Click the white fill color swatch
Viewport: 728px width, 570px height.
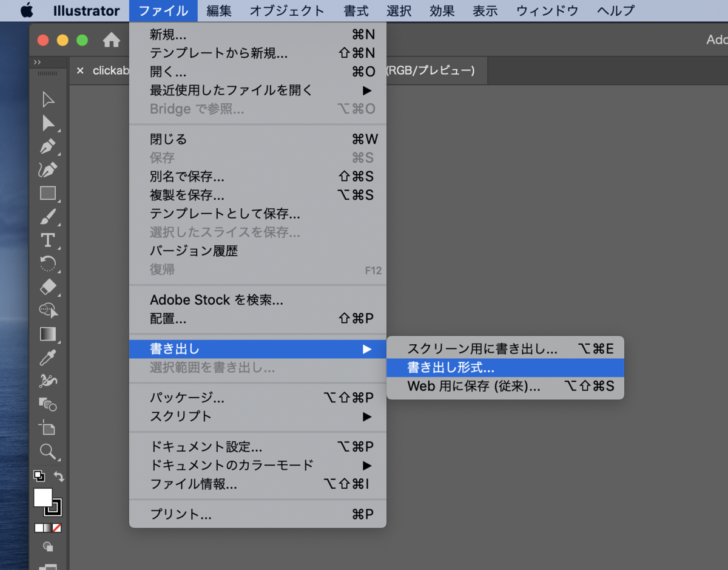(42, 497)
